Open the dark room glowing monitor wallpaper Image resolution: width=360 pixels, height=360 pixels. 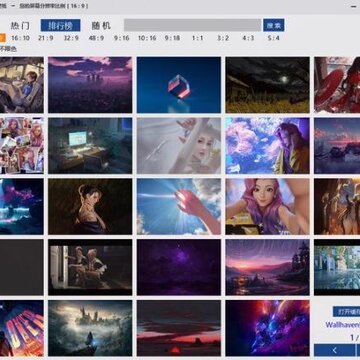[90, 146]
